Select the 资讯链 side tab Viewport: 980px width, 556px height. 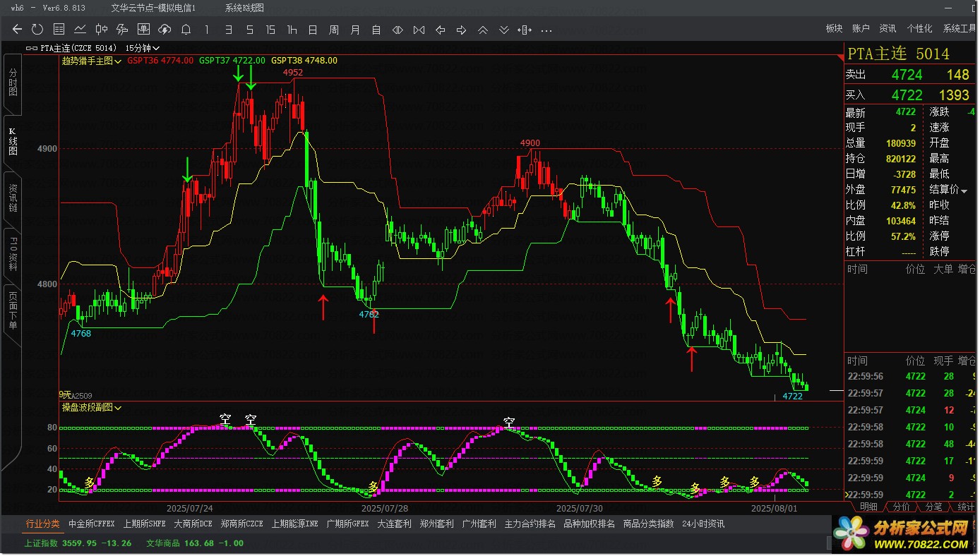pos(13,198)
